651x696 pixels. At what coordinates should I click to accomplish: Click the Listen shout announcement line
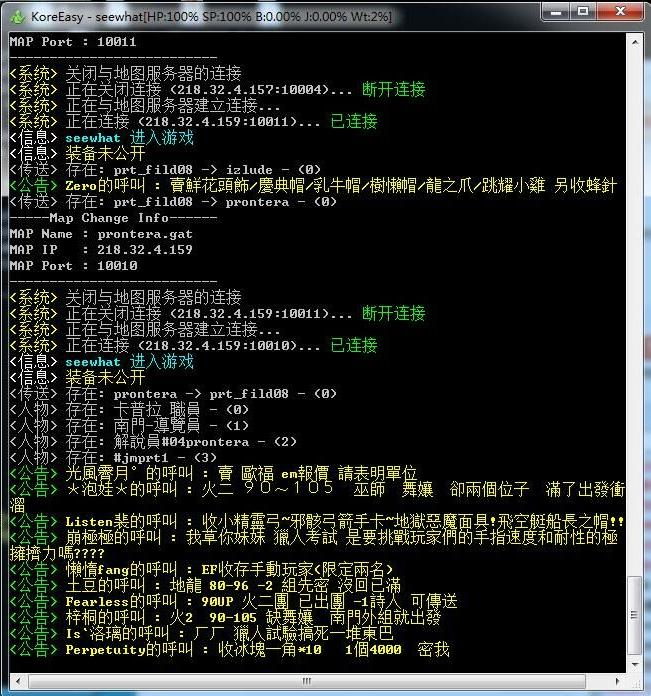click(300, 521)
